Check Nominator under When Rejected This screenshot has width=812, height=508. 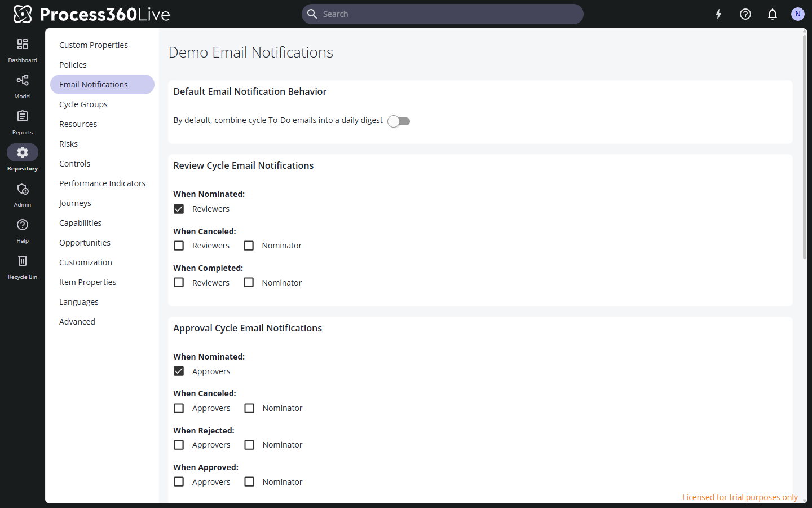click(x=249, y=445)
